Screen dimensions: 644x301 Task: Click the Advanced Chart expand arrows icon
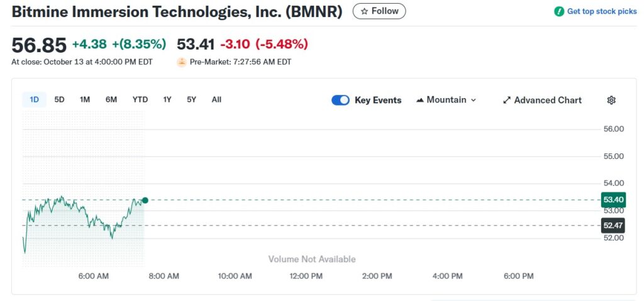coord(508,100)
